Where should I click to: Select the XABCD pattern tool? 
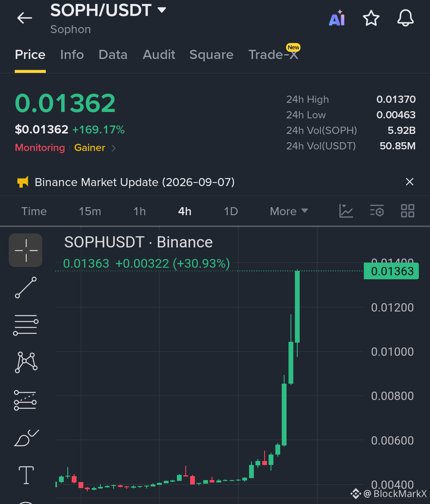(26, 362)
